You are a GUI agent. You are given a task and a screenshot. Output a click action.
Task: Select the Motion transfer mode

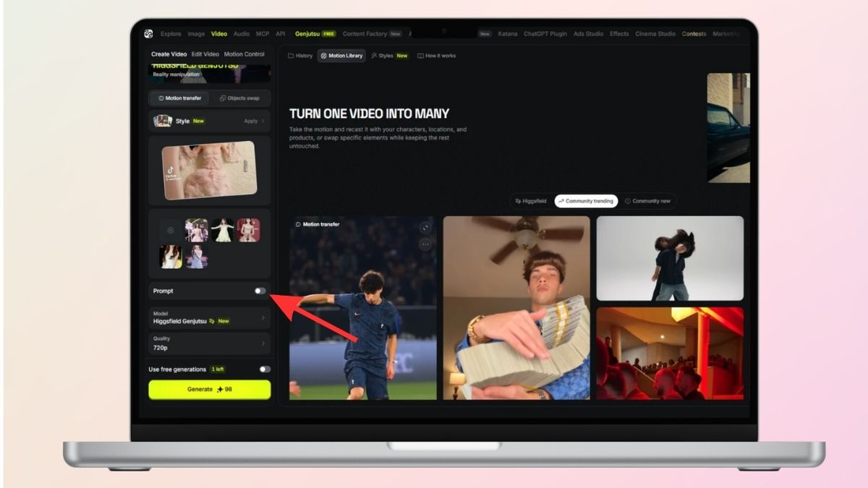[179, 98]
